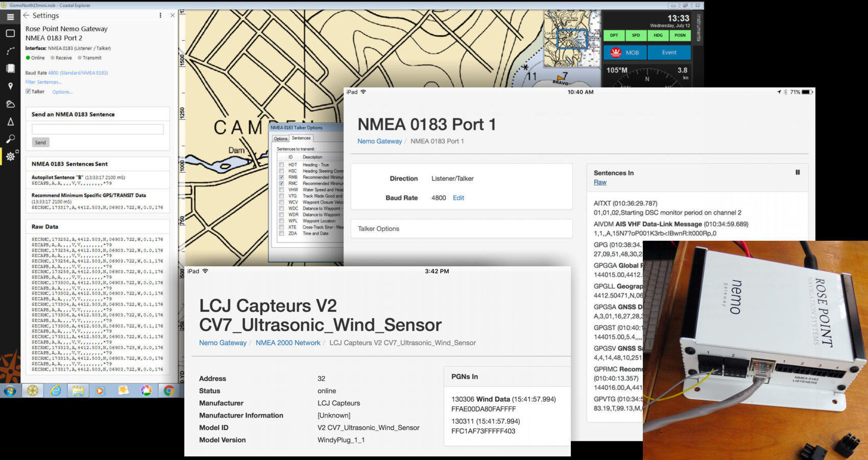This screenshot has height=460, width=868.
Task: Expand the Talker Options panel on iPad
Action: click(462, 228)
